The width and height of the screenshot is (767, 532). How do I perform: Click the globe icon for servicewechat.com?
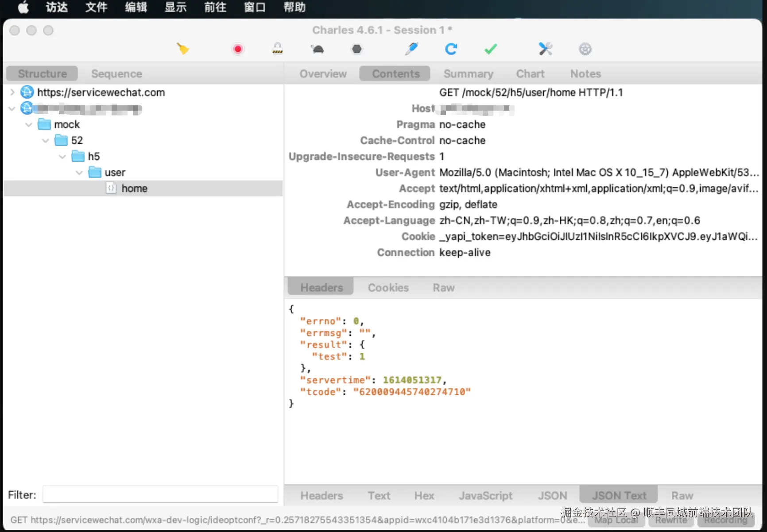pyautogui.click(x=27, y=92)
